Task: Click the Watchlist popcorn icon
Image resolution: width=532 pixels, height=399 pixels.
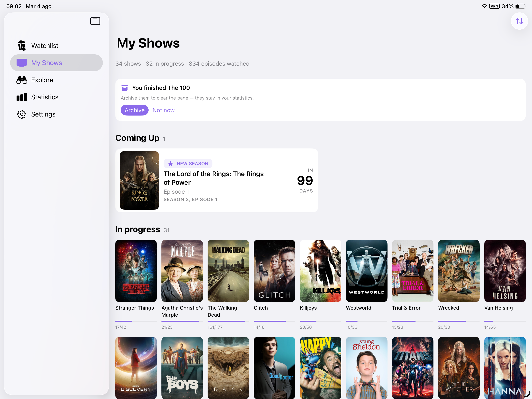Action: (22, 45)
